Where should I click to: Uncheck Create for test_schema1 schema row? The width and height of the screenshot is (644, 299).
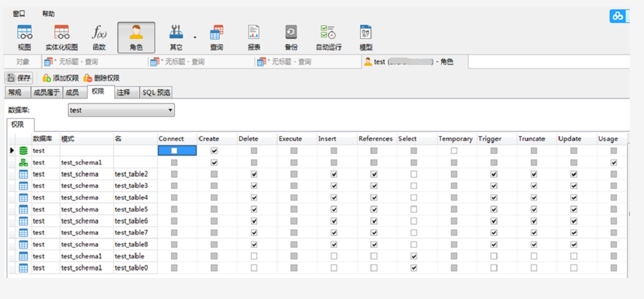pyautogui.click(x=214, y=162)
